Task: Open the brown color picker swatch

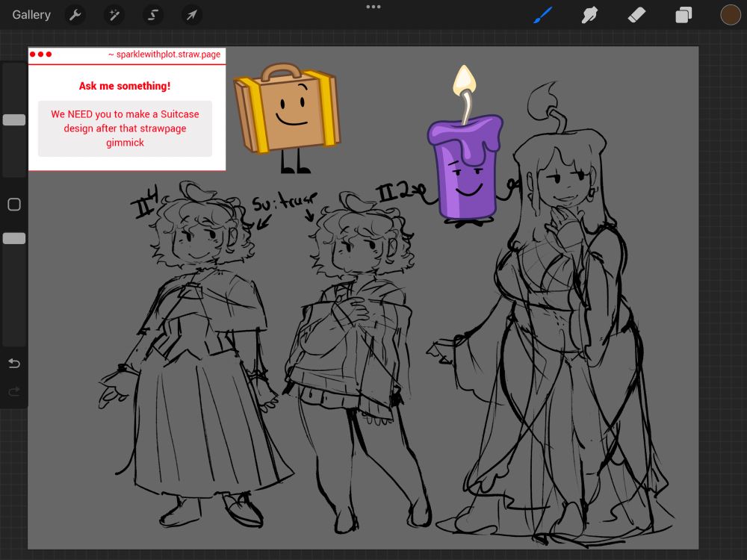Action: click(730, 15)
